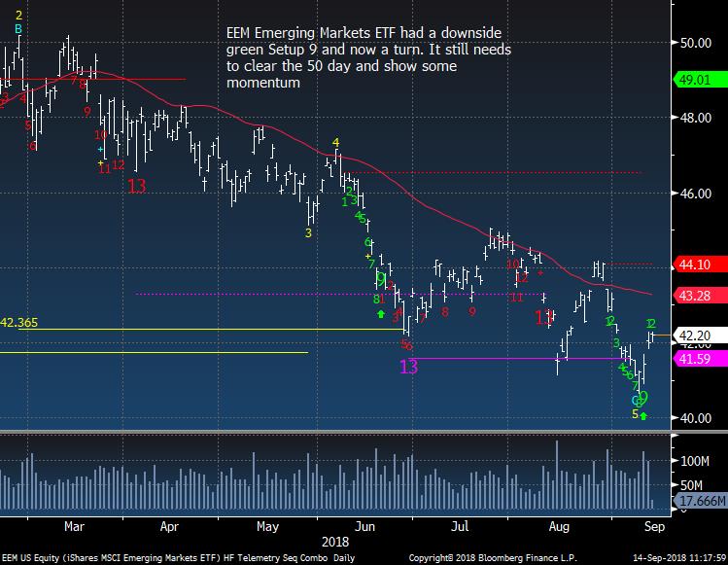Click the green 49.01 price tag
Image resolution: width=728 pixels, height=565 pixels.
tap(699, 80)
